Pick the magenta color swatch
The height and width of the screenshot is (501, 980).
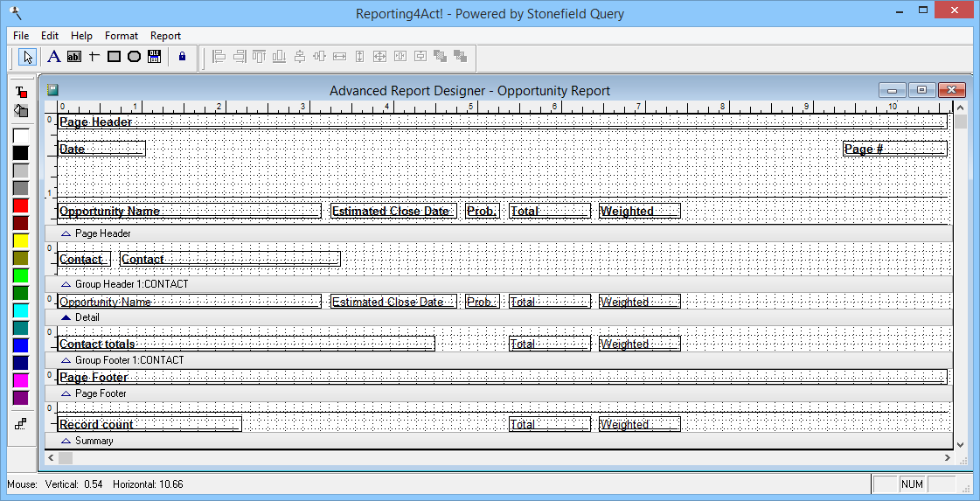21,380
